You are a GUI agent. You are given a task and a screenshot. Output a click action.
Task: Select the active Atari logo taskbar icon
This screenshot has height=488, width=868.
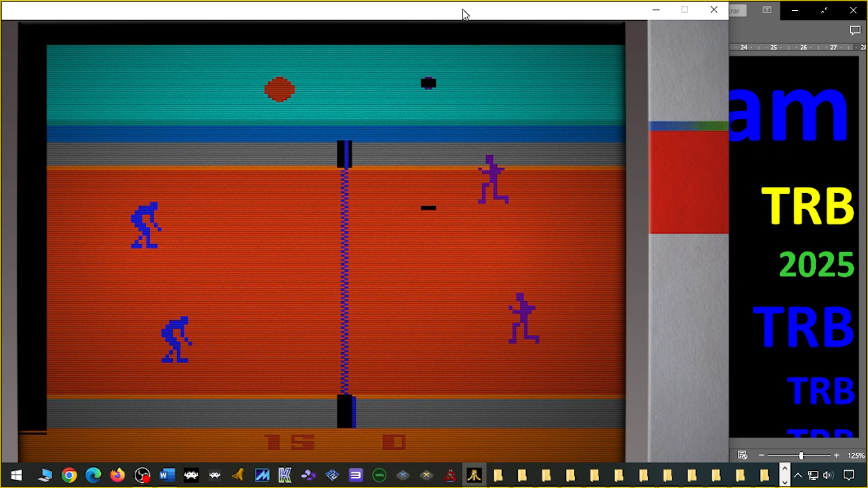(474, 475)
